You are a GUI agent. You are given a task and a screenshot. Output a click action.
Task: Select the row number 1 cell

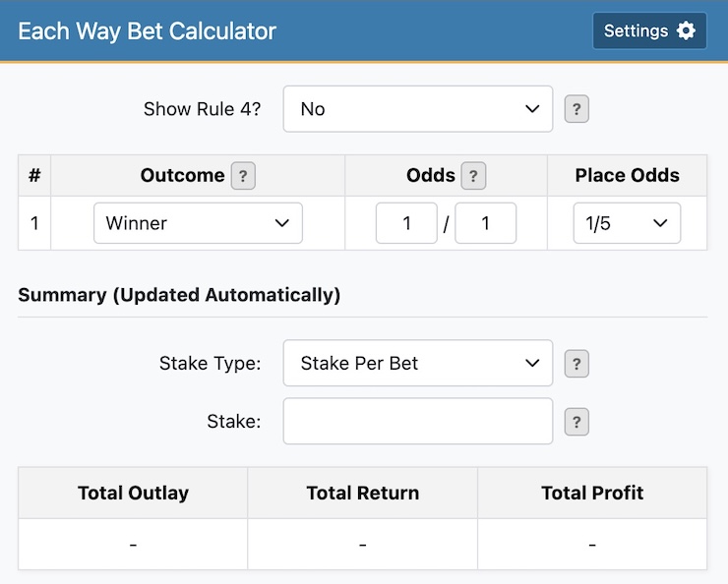click(x=34, y=223)
